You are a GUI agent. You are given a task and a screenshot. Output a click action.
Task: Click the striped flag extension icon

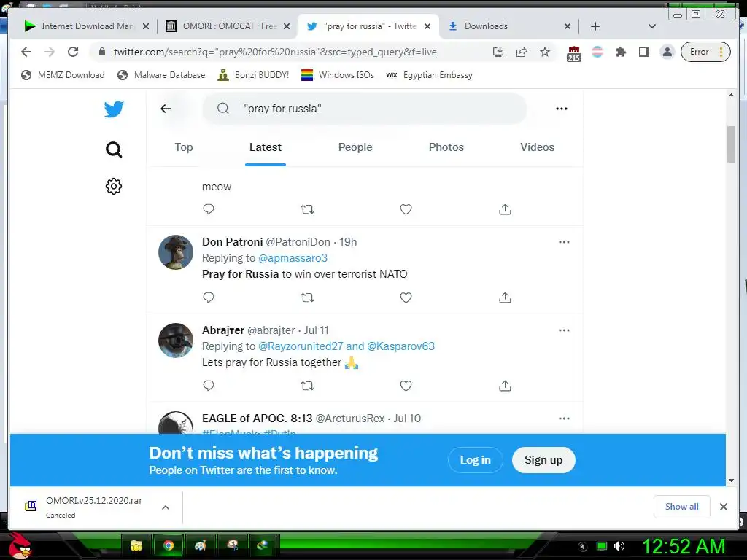[x=597, y=52]
